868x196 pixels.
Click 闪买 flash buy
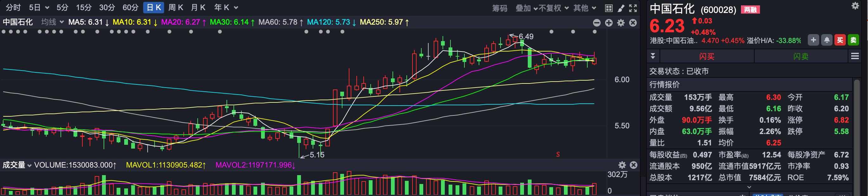tap(707, 56)
